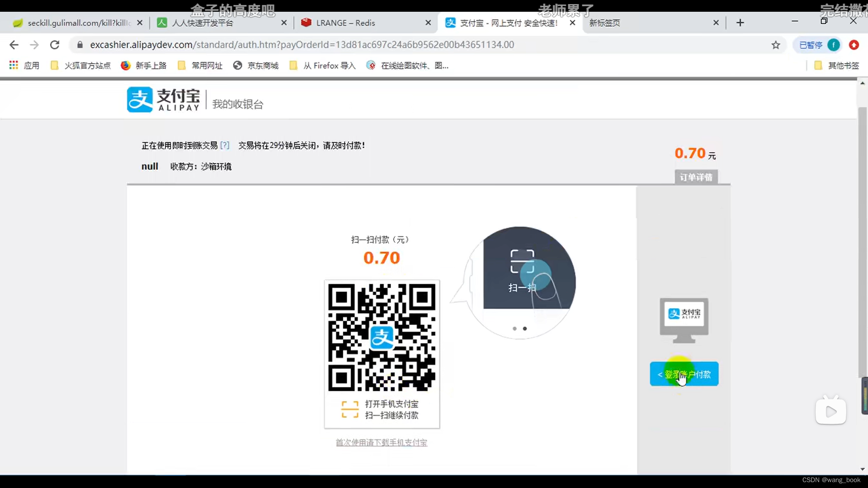
Task: Click the floating video play button
Action: (x=831, y=411)
